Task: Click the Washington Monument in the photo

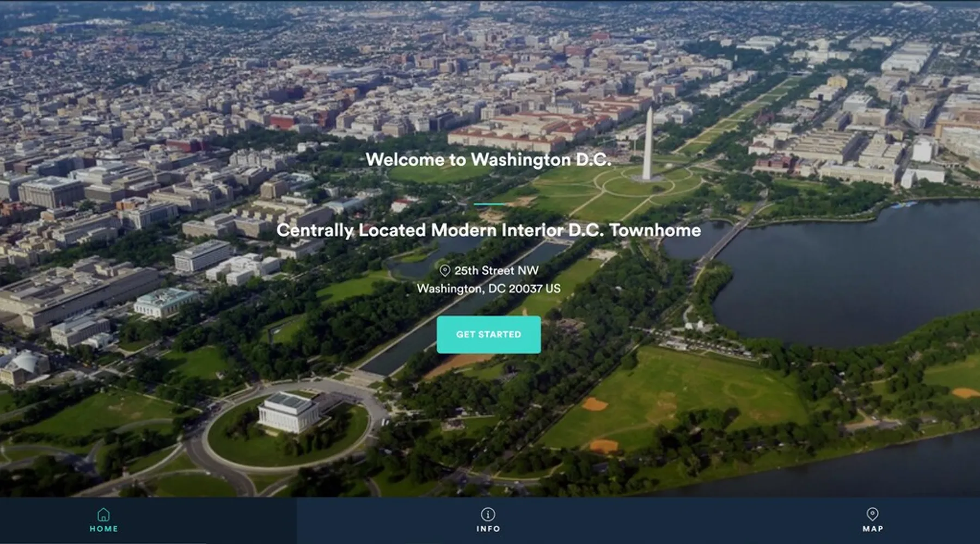Action: point(648,144)
